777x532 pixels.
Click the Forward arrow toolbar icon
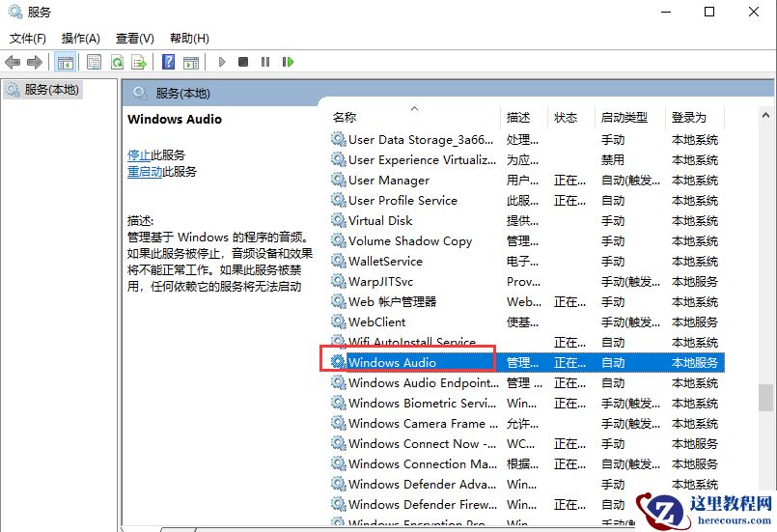tap(34, 62)
